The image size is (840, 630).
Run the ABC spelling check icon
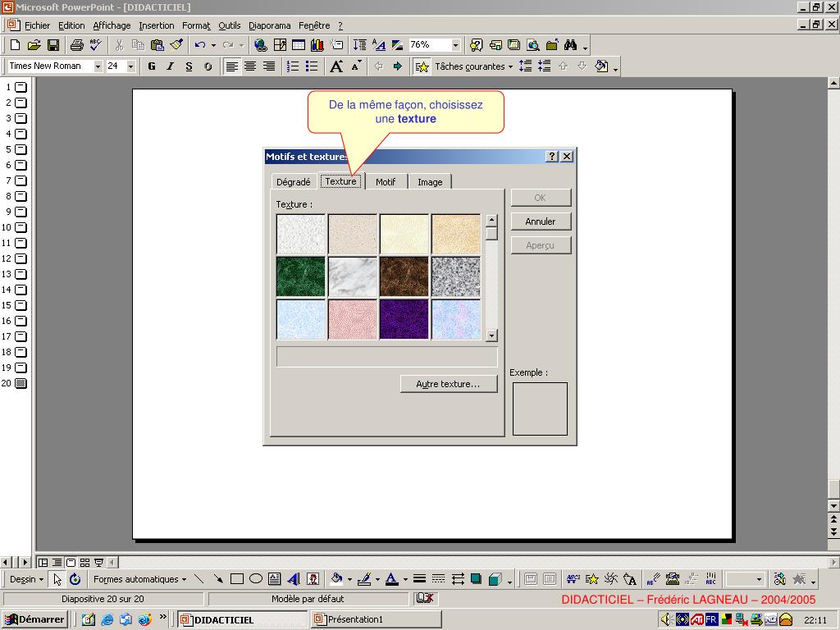point(95,45)
